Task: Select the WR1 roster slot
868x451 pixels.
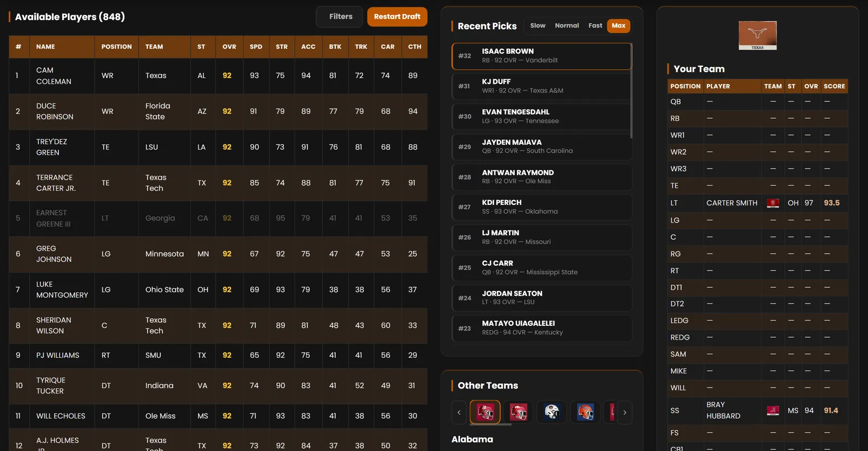Action: pyautogui.click(x=758, y=136)
